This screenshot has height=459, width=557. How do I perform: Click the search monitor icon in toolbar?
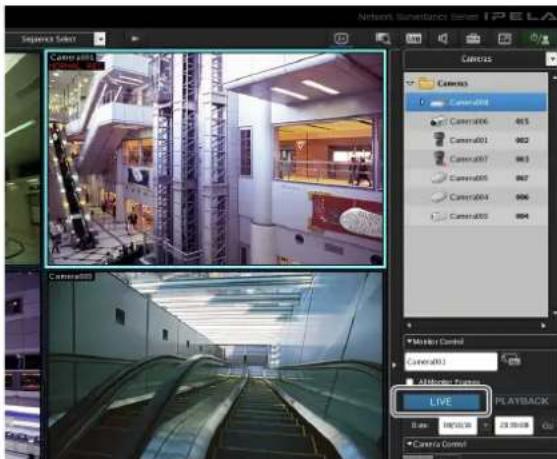(383, 39)
